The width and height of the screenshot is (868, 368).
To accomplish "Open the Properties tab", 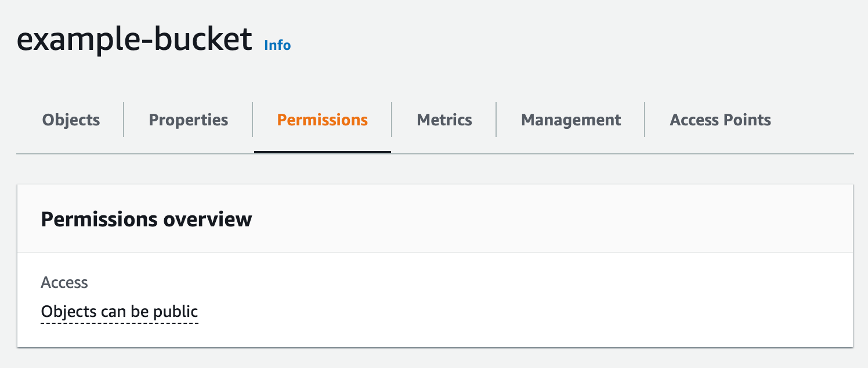I will point(187,120).
